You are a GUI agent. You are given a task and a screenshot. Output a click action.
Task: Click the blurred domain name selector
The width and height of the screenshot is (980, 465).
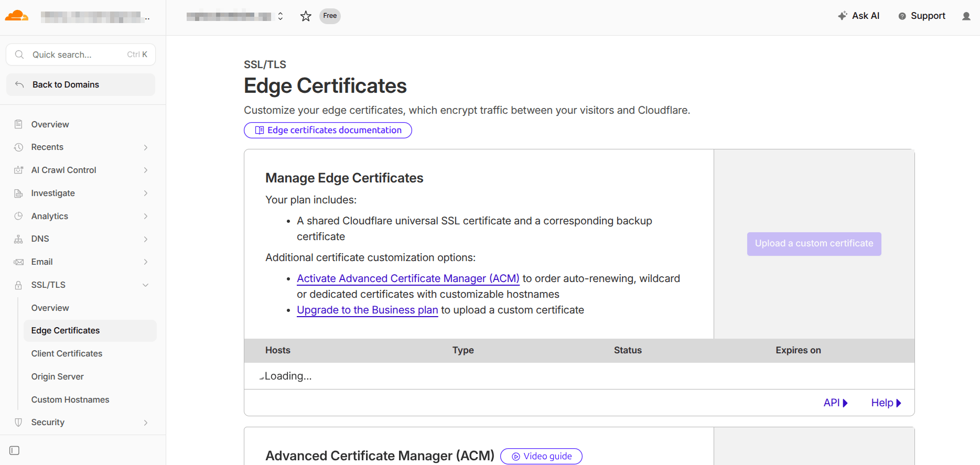tap(229, 16)
